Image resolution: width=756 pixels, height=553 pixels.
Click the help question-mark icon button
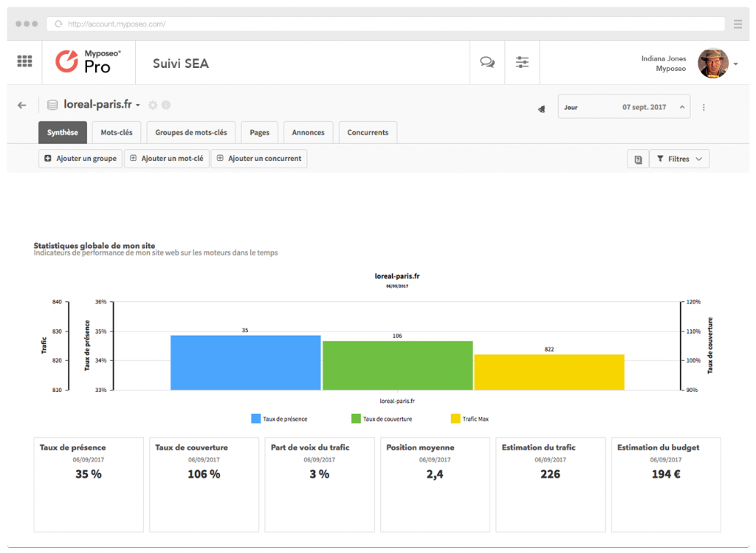(x=638, y=159)
